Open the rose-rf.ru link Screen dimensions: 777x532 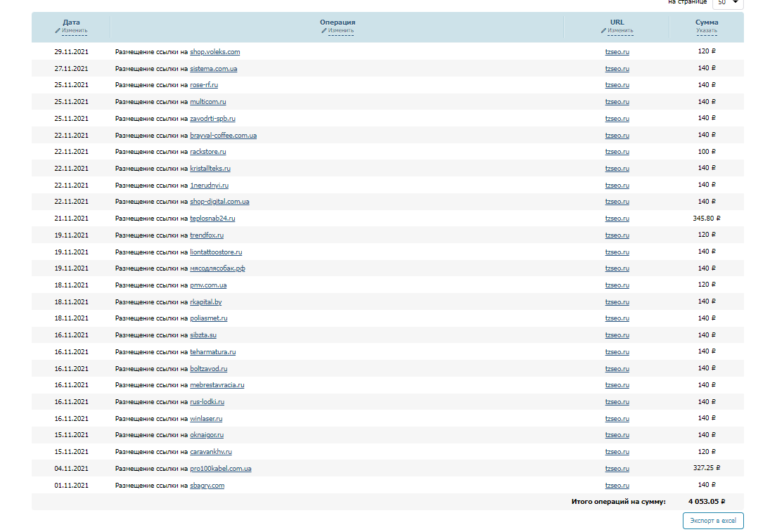(x=204, y=85)
